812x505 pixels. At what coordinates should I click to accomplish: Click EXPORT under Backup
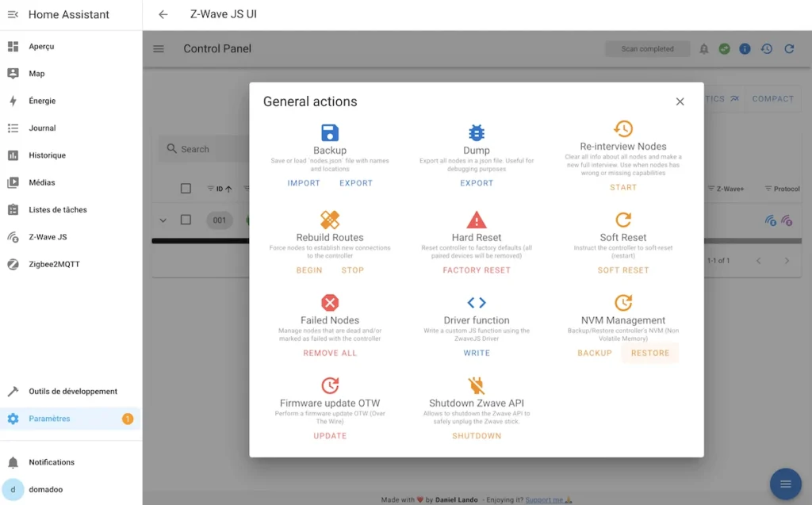pyautogui.click(x=356, y=183)
